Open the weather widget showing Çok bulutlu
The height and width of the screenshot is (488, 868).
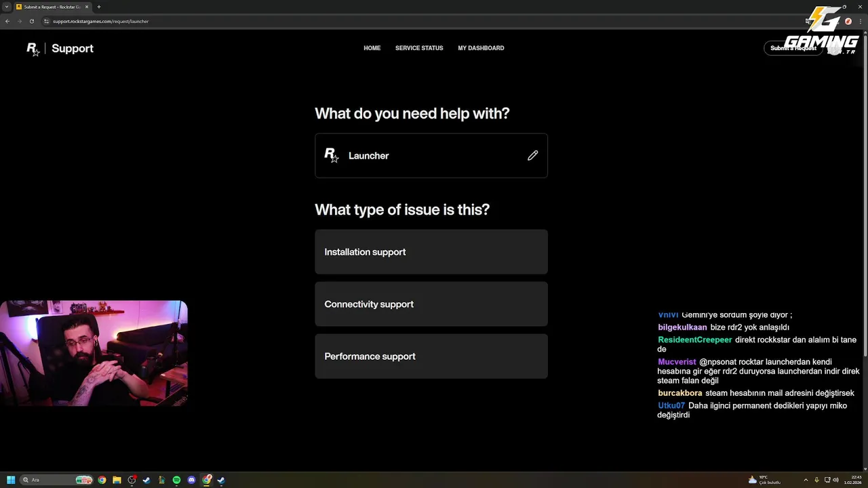coord(764,480)
